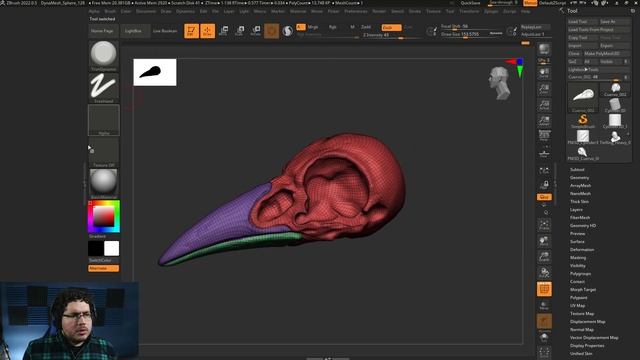640x360 pixels.
Task: Expand the UV Map subpalette
Action: pyautogui.click(x=578, y=305)
